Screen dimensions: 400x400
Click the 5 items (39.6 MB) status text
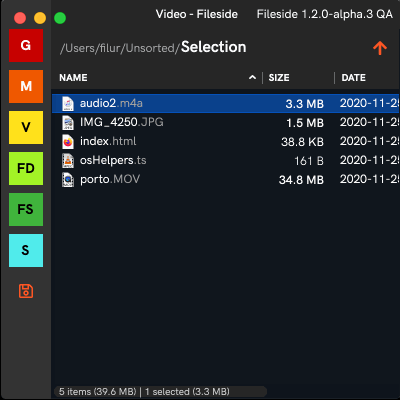[x=97, y=392]
